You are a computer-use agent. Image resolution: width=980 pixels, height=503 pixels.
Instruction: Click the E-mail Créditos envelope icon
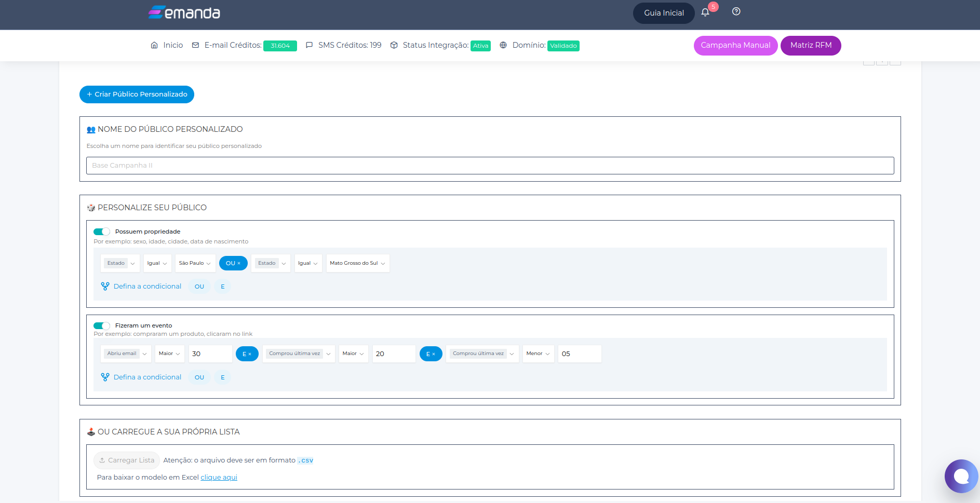tap(195, 45)
